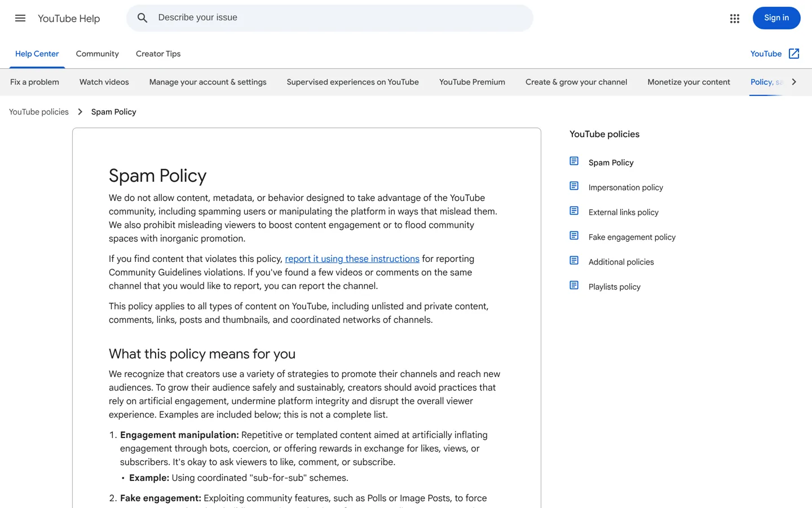Open Fake engagement policy in the sidebar
This screenshot has height=508, width=812.
click(x=632, y=237)
